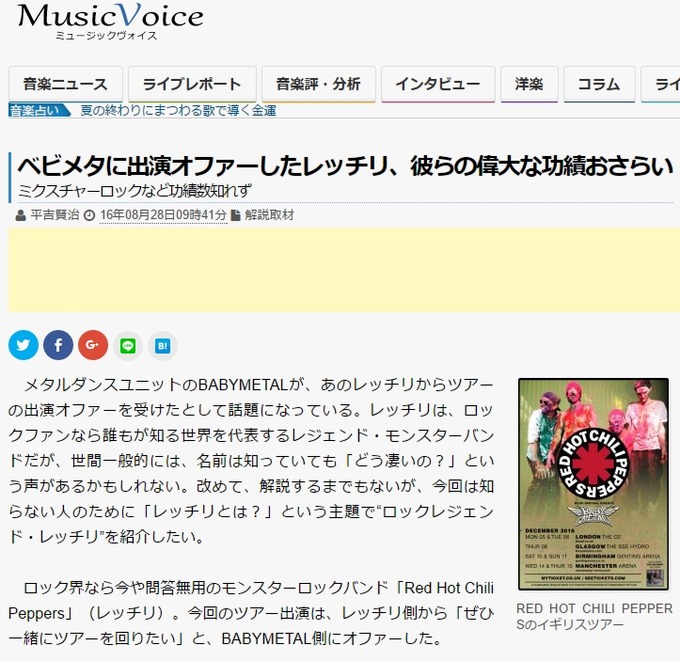The image size is (680, 661).
Task: Click the 音楽占い ticker label
Action: (38, 111)
